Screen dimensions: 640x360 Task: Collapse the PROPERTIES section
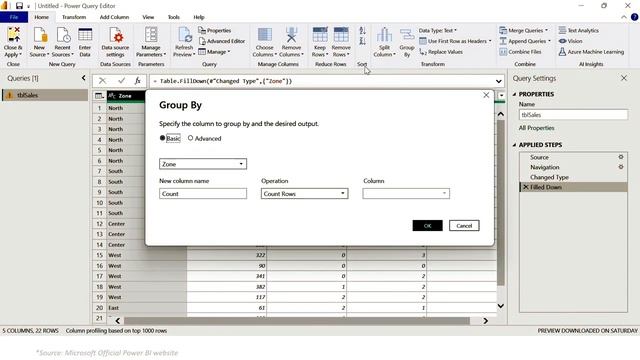pos(514,94)
